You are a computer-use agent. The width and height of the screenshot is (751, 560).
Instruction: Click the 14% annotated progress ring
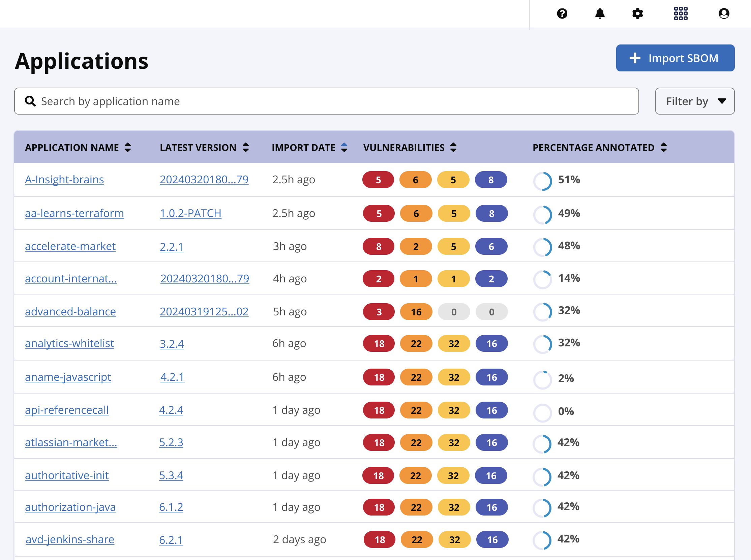542,280
